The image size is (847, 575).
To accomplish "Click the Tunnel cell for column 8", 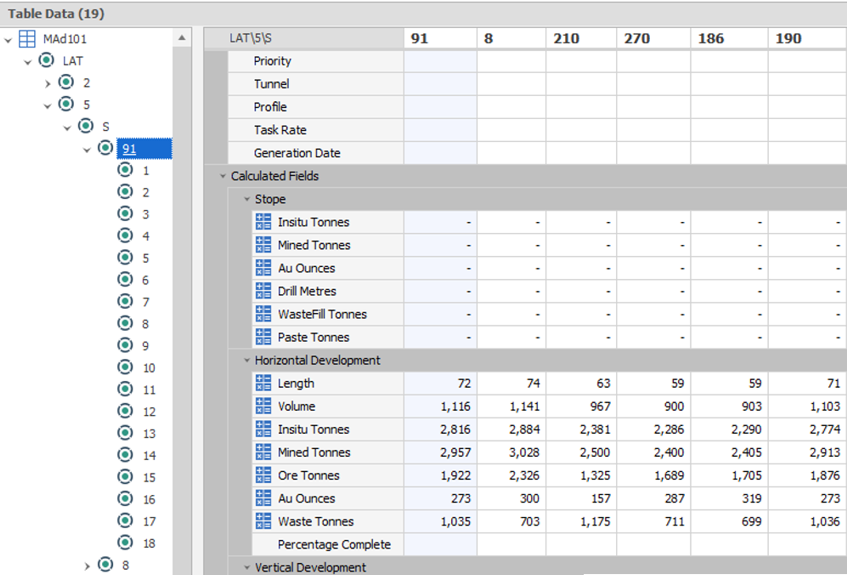I will click(512, 84).
